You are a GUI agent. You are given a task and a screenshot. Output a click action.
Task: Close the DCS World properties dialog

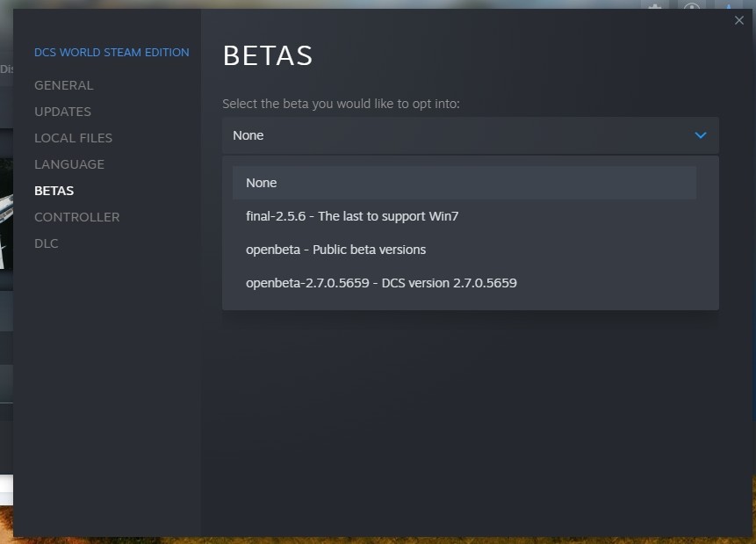point(738,20)
